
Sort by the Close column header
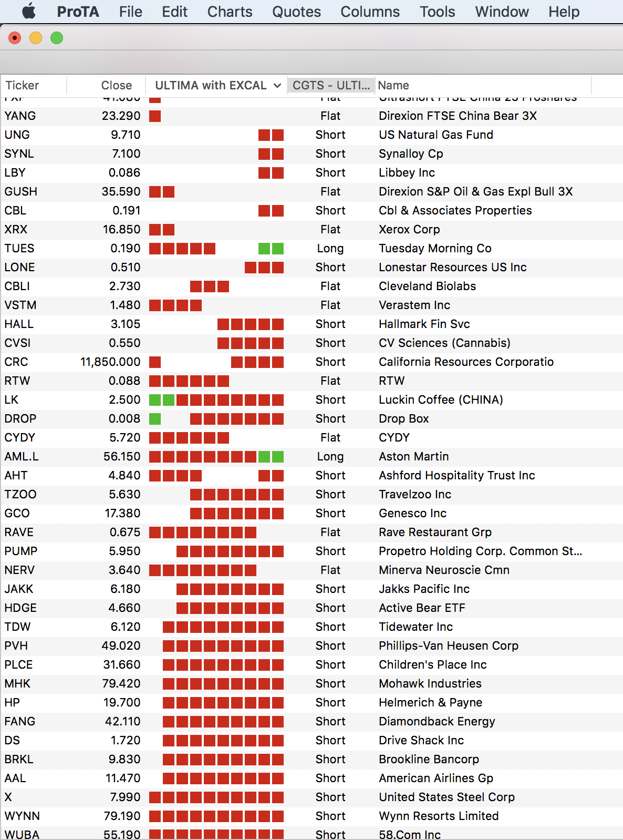106,85
